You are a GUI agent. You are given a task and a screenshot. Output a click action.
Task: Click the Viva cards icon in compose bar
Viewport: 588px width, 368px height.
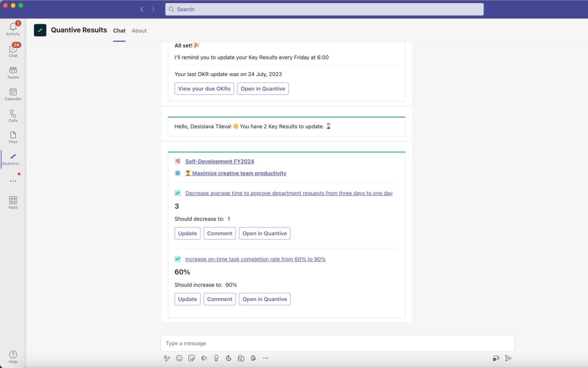[241, 358]
